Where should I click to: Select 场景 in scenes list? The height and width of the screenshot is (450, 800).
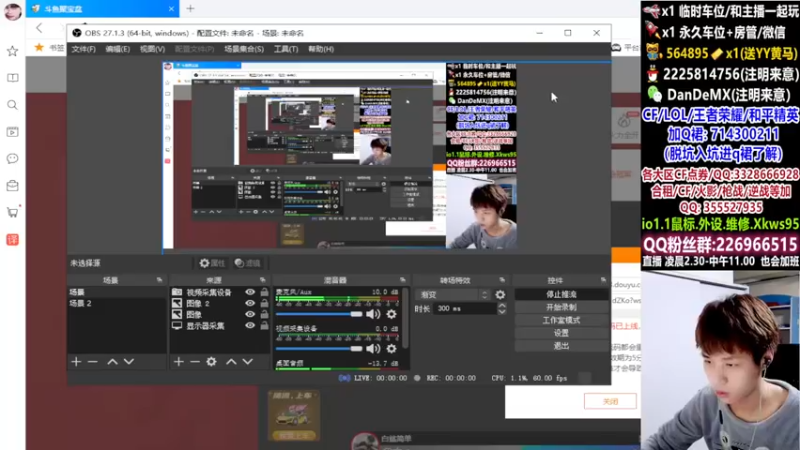click(x=117, y=292)
